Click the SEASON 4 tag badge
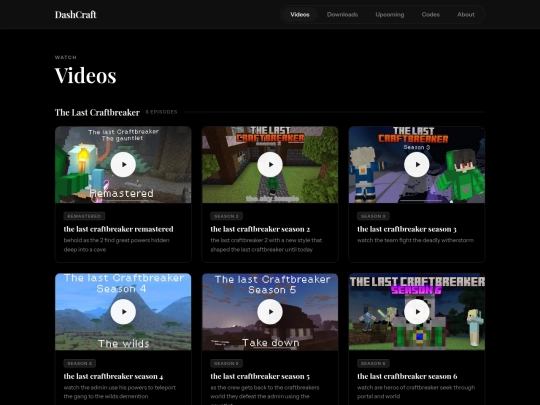 (x=80, y=363)
